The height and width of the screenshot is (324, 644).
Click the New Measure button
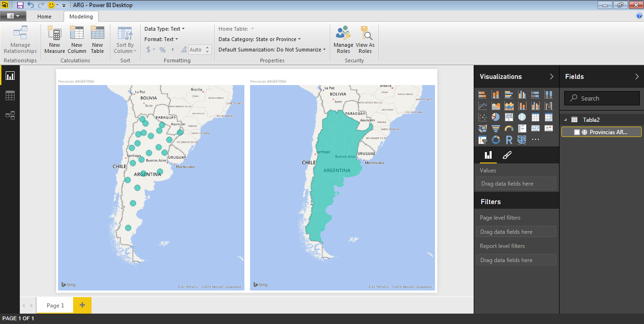[55, 40]
